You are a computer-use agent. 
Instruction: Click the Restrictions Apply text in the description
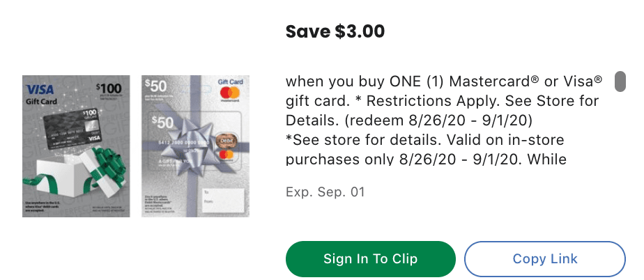click(x=503, y=100)
